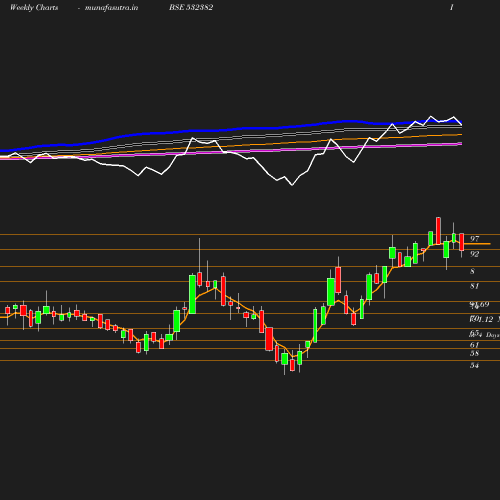Screen dimensions: 500x500
Task: Click the tallest green candlestick near the chart middle
Action: pyautogui.click(x=192, y=294)
